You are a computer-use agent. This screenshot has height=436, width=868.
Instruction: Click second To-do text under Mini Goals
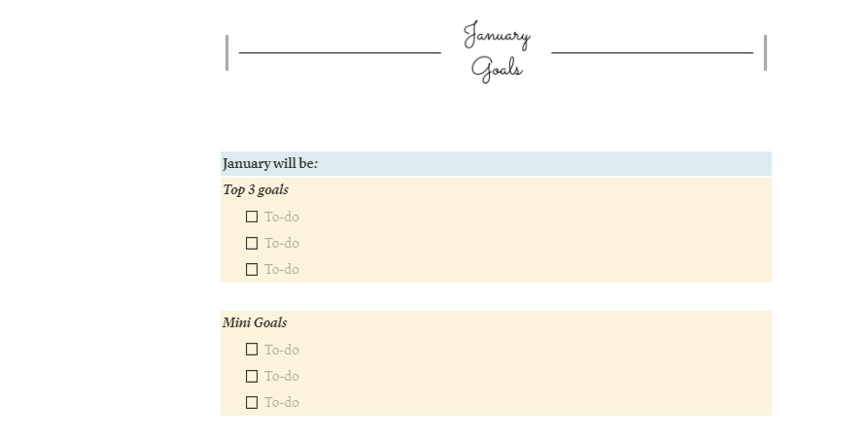[282, 376]
